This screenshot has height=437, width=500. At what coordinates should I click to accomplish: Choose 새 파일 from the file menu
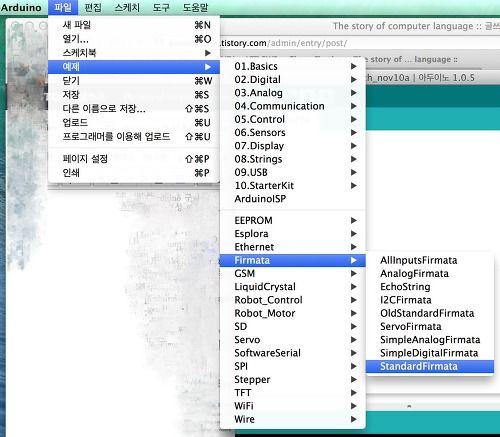134,25
